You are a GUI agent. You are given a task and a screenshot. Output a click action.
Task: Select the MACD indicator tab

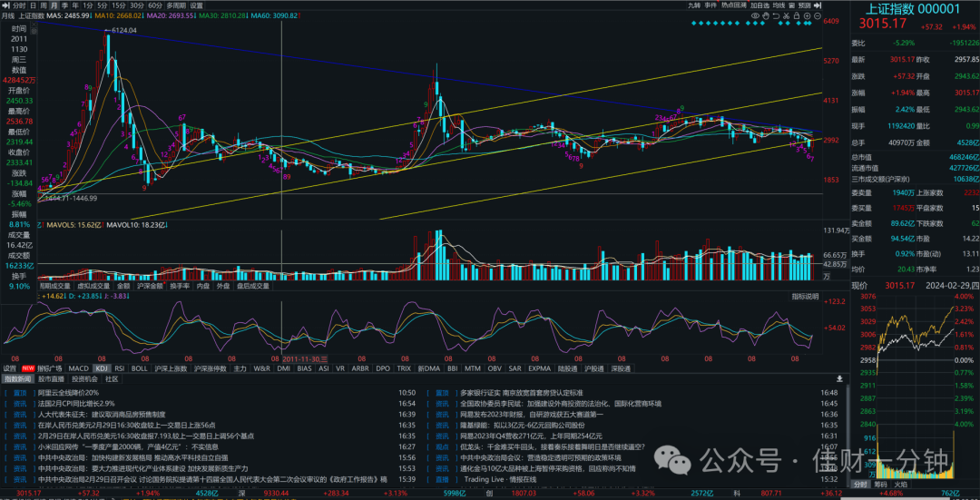(x=79, y=368)
